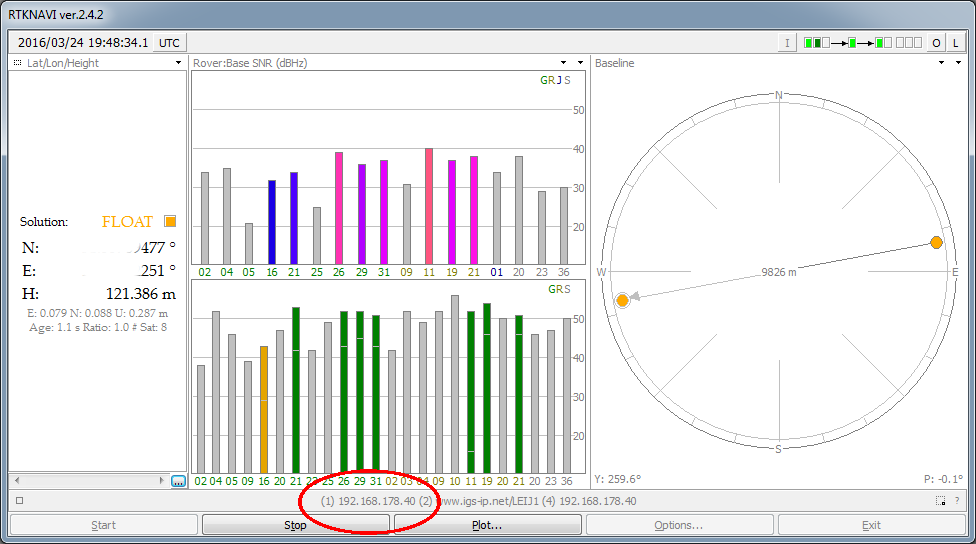
Task: Click the UTC time system button
Action: [x=170, y=43]
